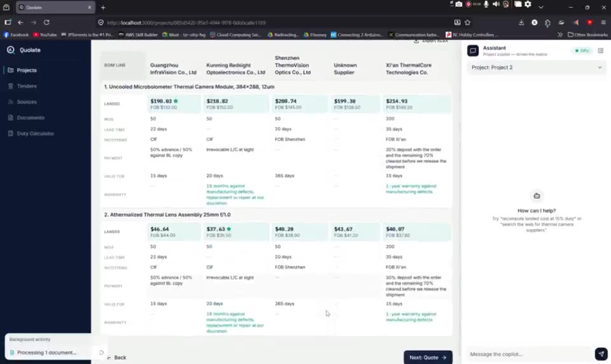611x364 pixels.
Task: Close the Quolate tab
Action: (90, 8)
